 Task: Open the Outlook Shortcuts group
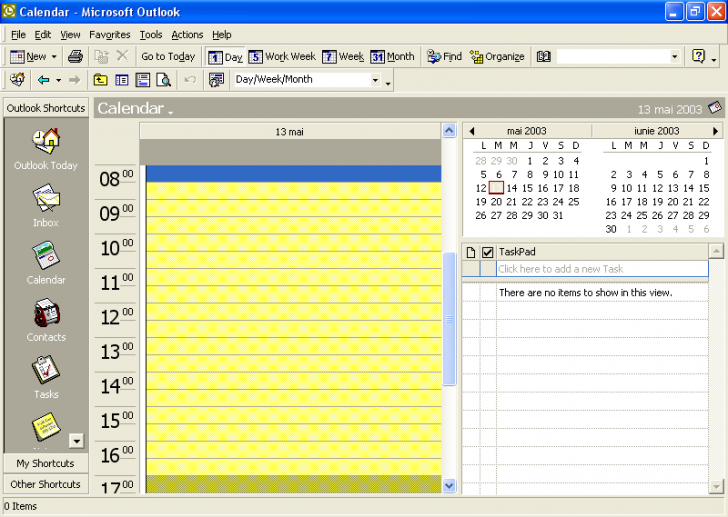pyautogui.click(x=46, y=108)
